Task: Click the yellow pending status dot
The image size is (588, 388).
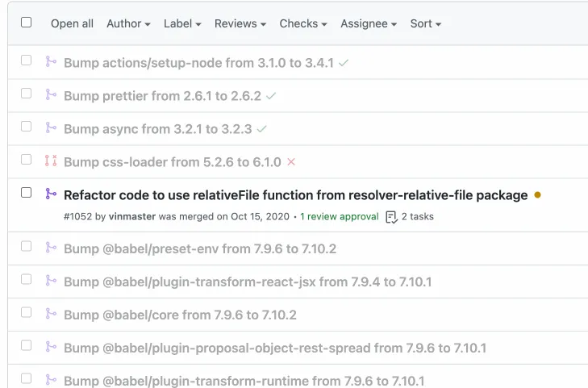Action: 538,194
